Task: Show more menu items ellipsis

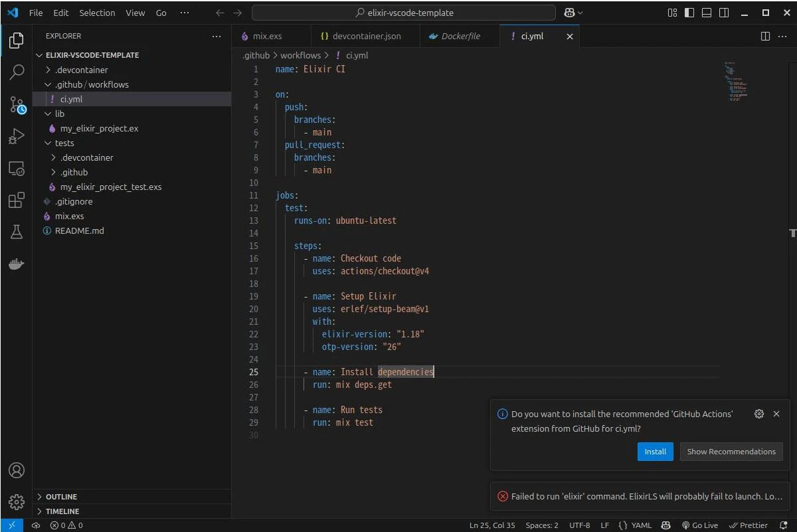Action: click(185, 13)
